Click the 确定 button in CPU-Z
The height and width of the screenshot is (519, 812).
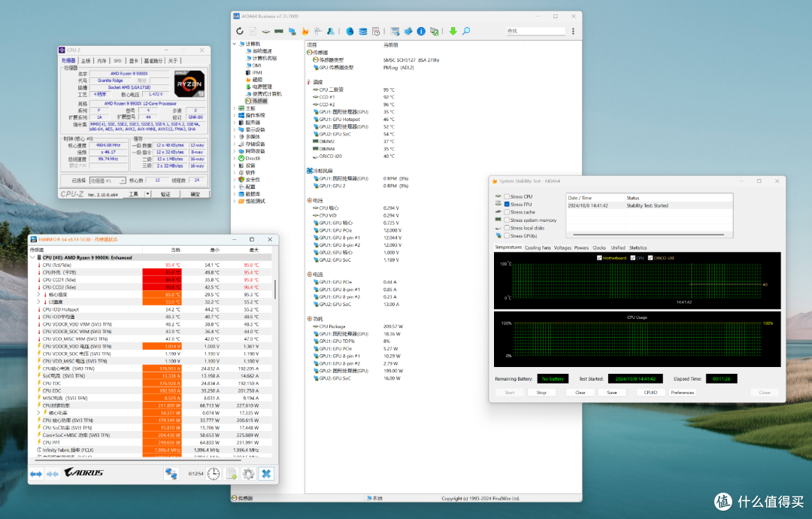point(195,194)
